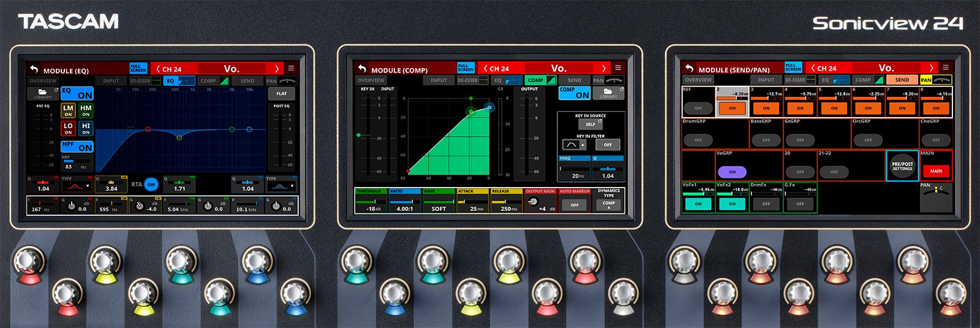This screenshot has height=328, width=980.
Task: Toggle the main EQ ON switch
Action: tap(77, 94)
